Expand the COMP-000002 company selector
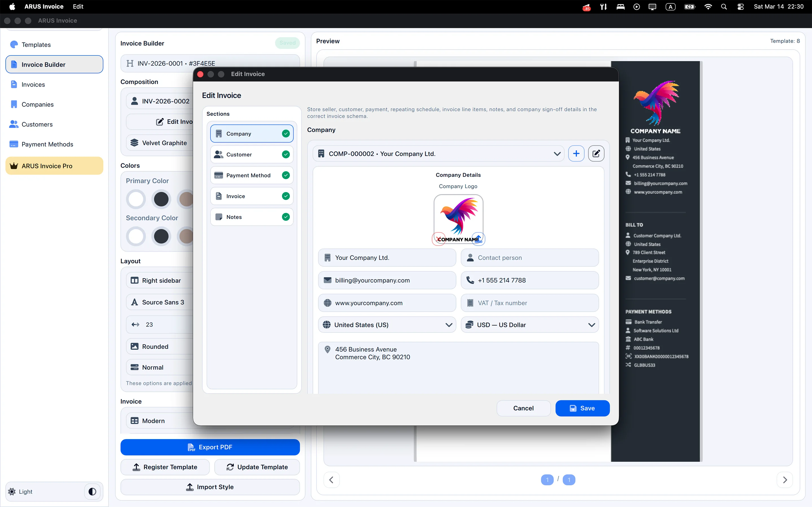 pyautogui.click(x=557, y=154)
